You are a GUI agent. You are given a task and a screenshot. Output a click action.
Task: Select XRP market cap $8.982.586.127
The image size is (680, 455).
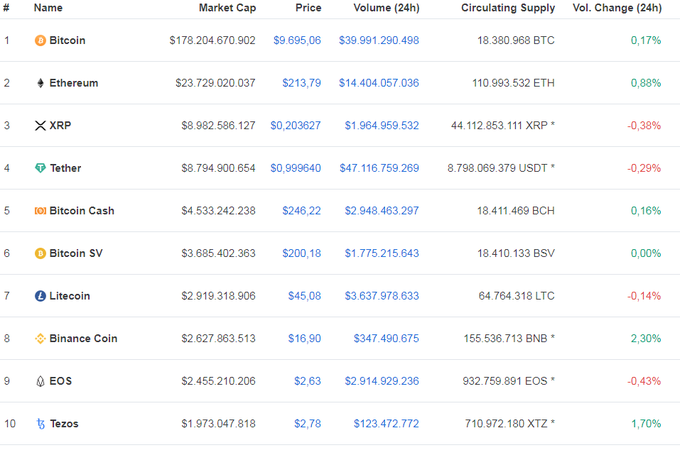click(219, 126)
